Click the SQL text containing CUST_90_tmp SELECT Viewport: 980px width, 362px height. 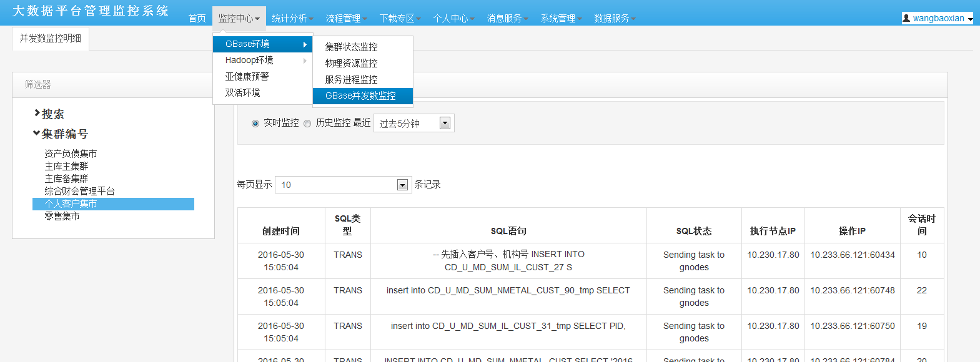point(508,290)
